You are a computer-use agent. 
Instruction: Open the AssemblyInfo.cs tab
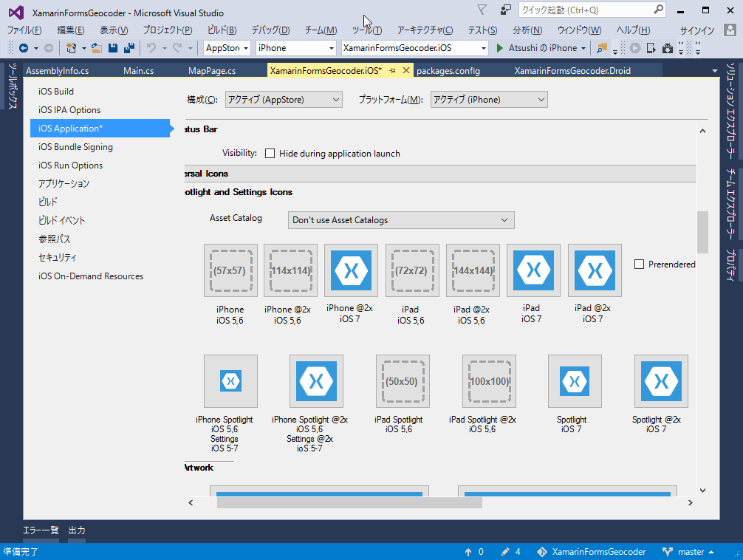(58, 71)
